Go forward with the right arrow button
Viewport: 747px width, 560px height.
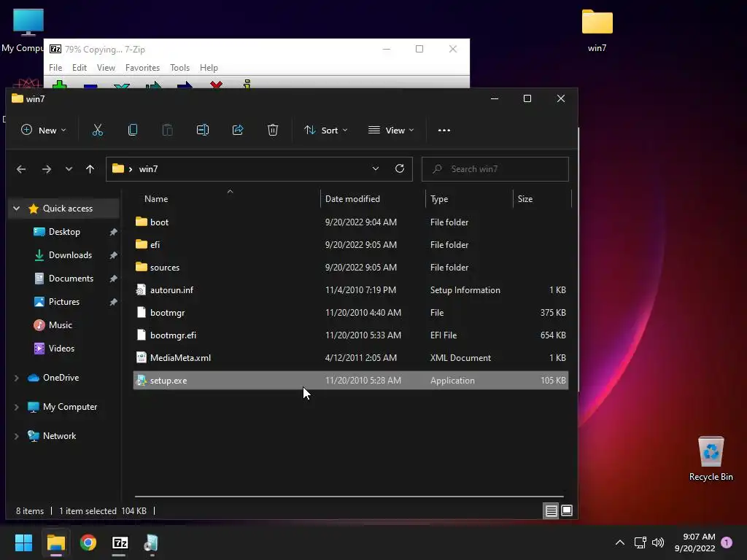pyautogui.click(x=46, y=169)
